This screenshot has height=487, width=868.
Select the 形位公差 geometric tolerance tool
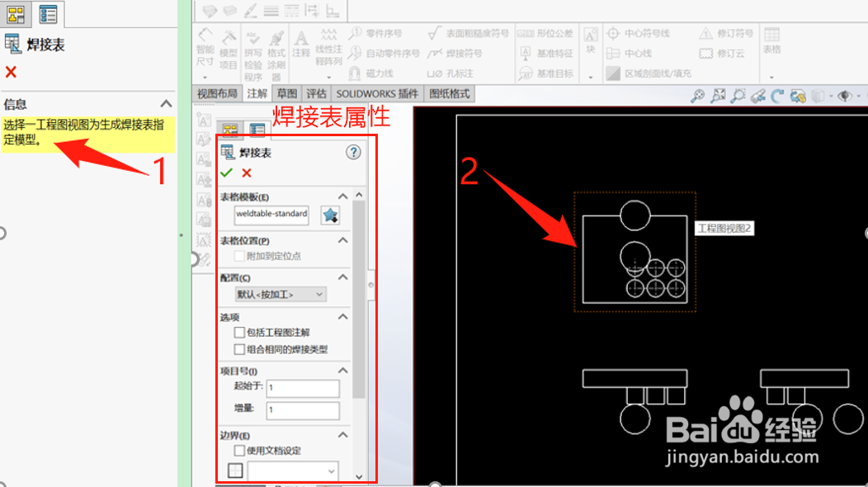[547, 33]
